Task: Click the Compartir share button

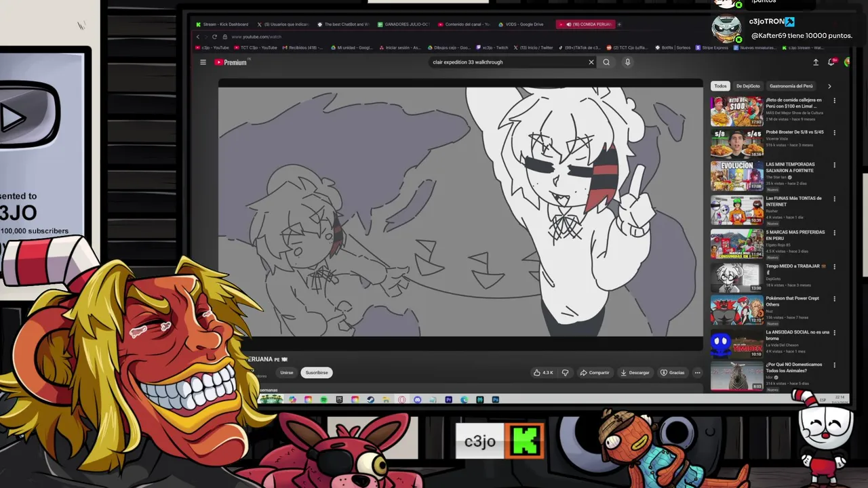Action: pos(595,373)
